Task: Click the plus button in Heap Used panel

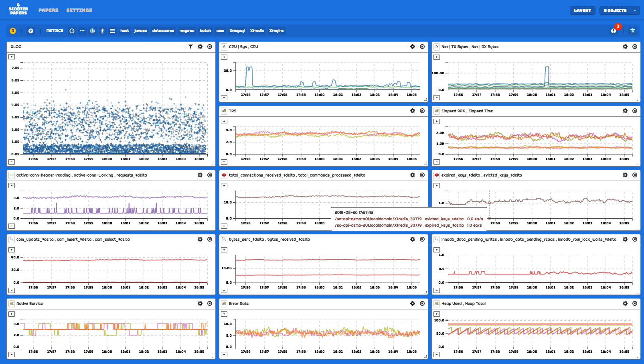Action: (437, 314)
